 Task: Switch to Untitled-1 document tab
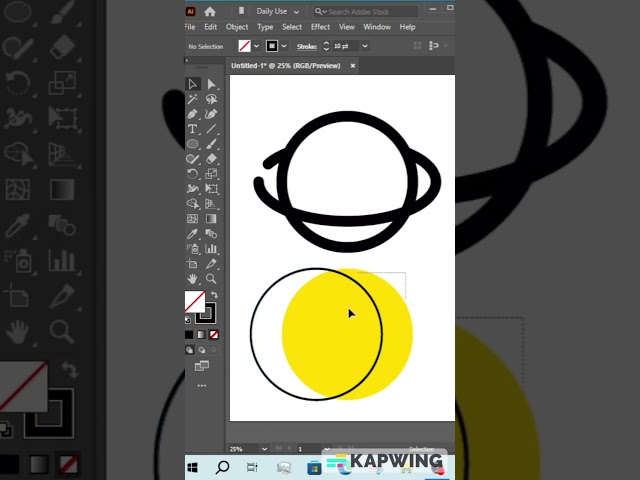[x=286, y=66]
